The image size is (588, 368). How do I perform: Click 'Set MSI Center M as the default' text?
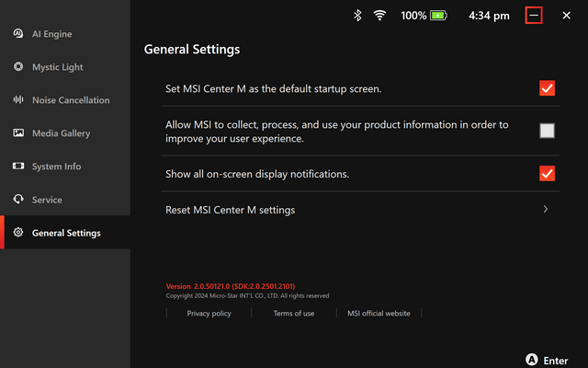click(274, 88)
